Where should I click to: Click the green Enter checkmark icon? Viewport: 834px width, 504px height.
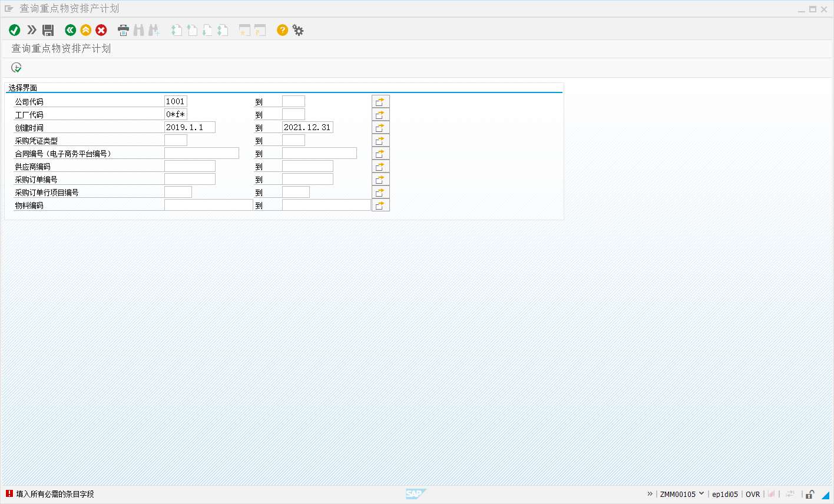point(15,30)
